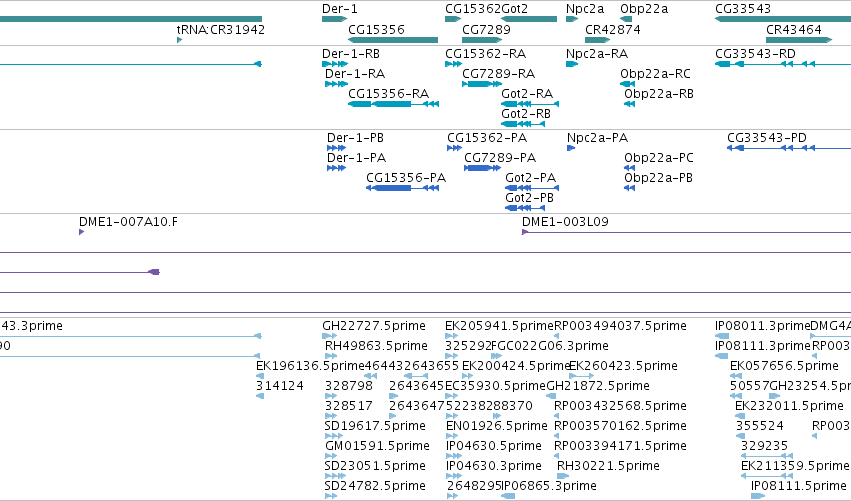Open the CG15356-RA transcript
Viewport: 851px width, 501px height.
click(393, 104)
